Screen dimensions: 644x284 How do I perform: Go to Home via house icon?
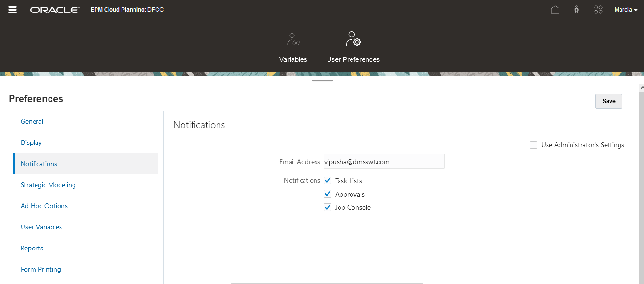[555, 10]
